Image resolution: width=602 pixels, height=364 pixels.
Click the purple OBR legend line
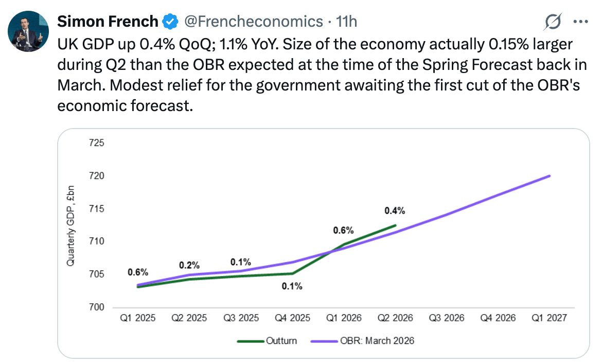325,341
